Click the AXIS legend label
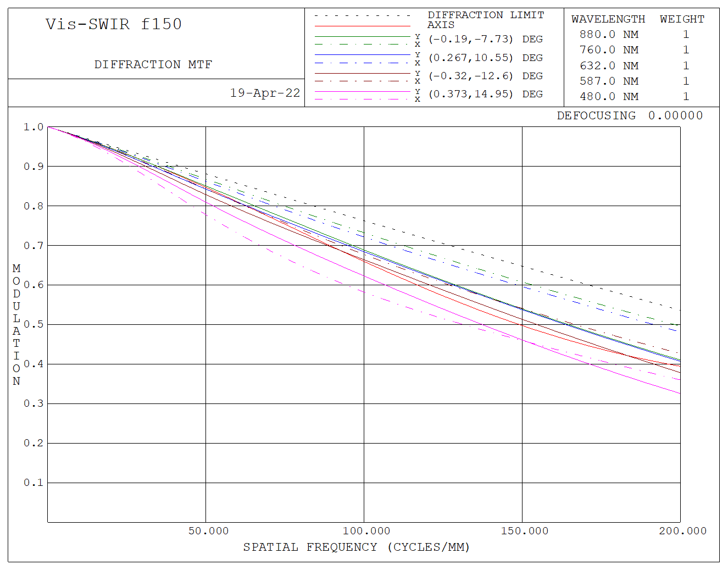 [x=441, y=25]
